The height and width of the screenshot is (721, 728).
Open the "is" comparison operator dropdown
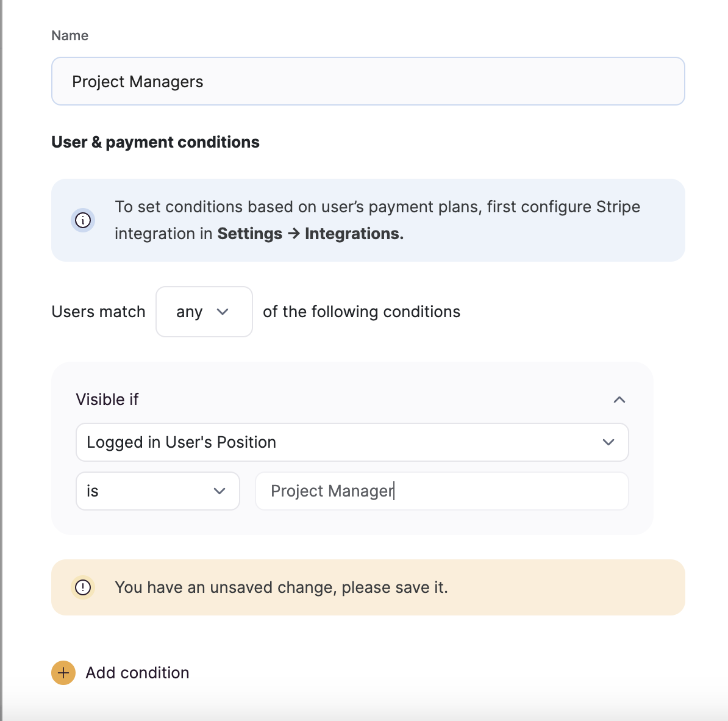157,491
